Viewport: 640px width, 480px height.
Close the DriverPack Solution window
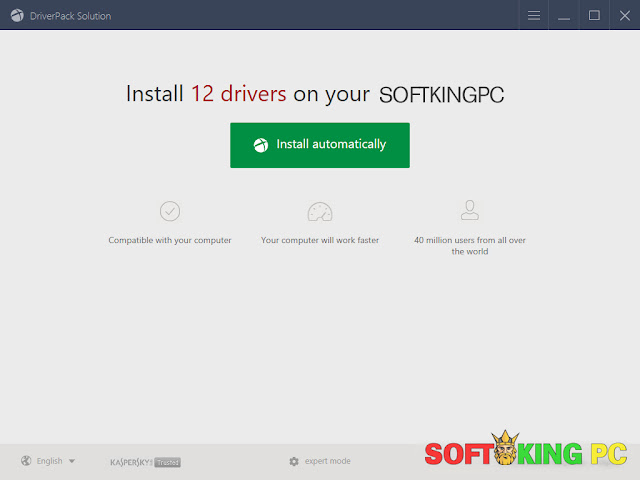[624, 16]
